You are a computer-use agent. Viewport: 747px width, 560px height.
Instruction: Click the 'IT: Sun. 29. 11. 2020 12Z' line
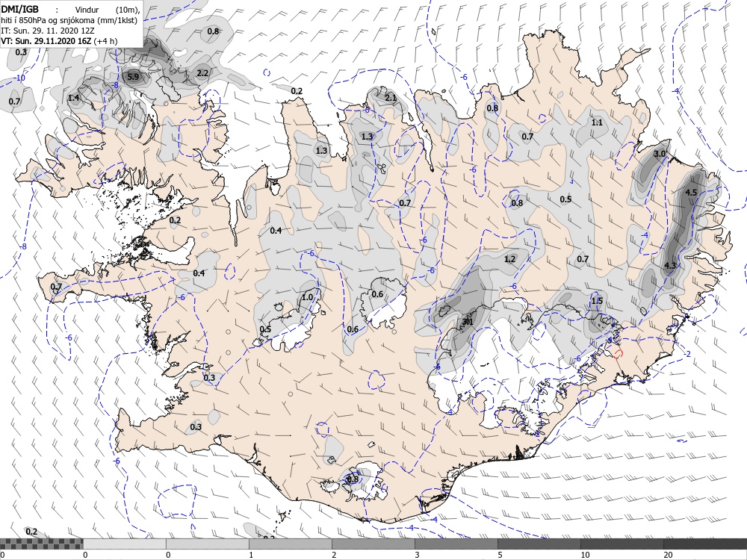point(48,31)
